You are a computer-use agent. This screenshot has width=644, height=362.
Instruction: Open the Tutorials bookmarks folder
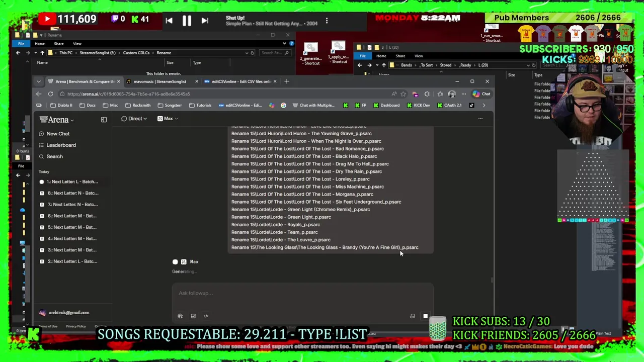pos(200,106)
